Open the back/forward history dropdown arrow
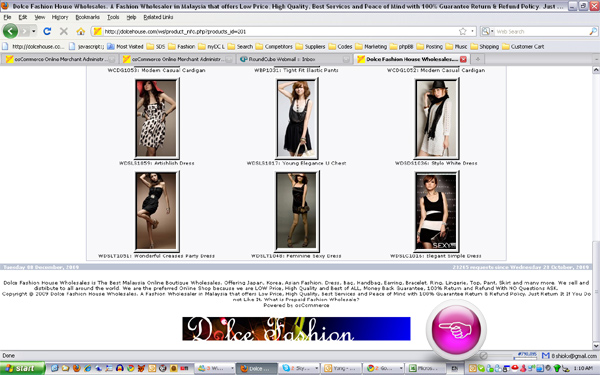The height and width of the screenshot is (375, 600). tap(34, 31)
